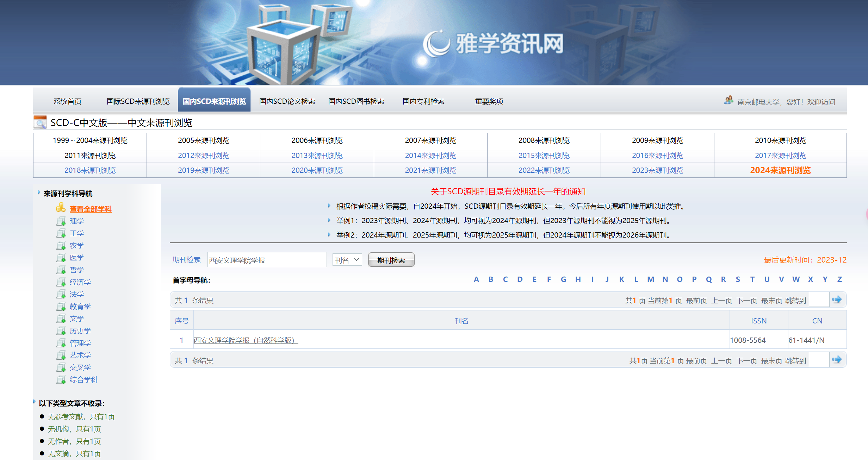Click the document icon beside 理学
Screen dimensions: 868x460
tap(61, 221)
